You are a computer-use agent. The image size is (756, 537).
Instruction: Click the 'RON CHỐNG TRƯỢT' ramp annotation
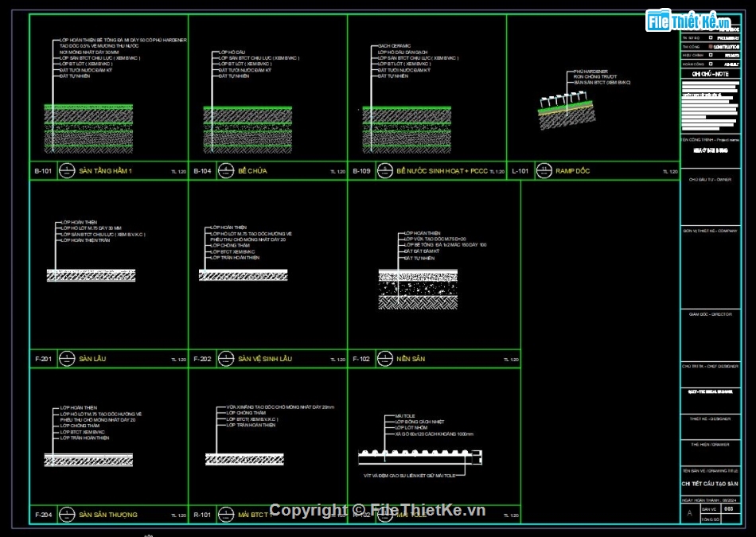[595, 76]
